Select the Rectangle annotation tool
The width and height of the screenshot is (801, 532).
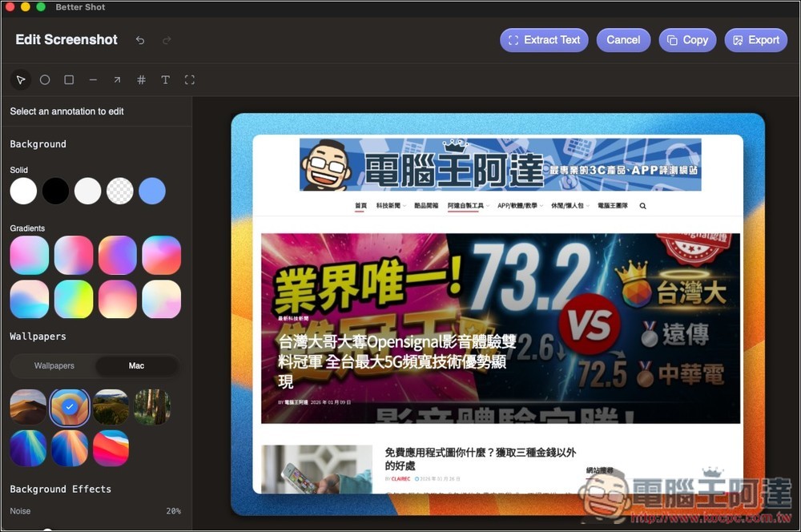click(x=69, y=79)
